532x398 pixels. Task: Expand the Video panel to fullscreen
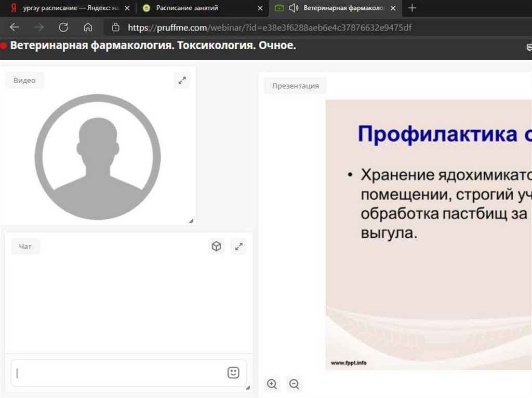point(182,80)
